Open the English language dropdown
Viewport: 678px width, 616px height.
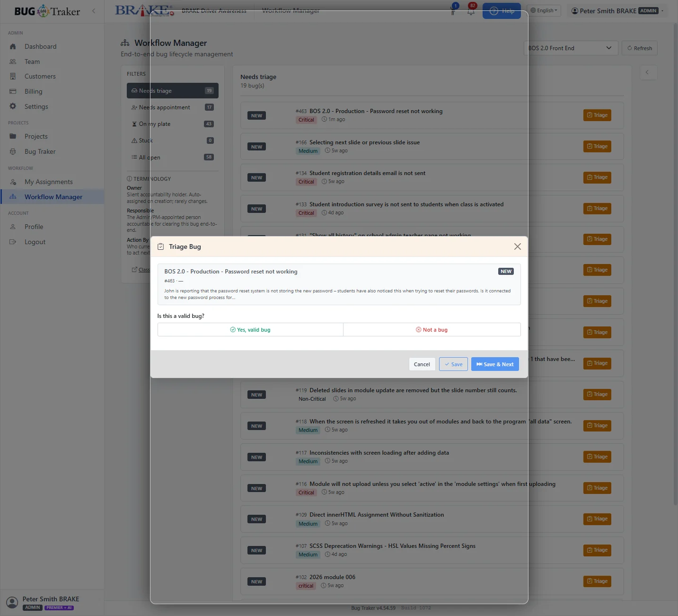tap(544, 10)
